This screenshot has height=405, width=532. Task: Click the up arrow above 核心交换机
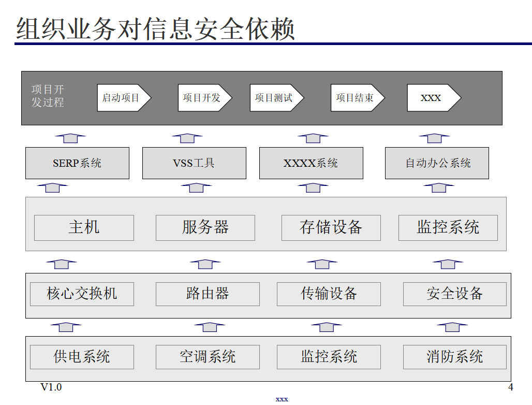62,264
